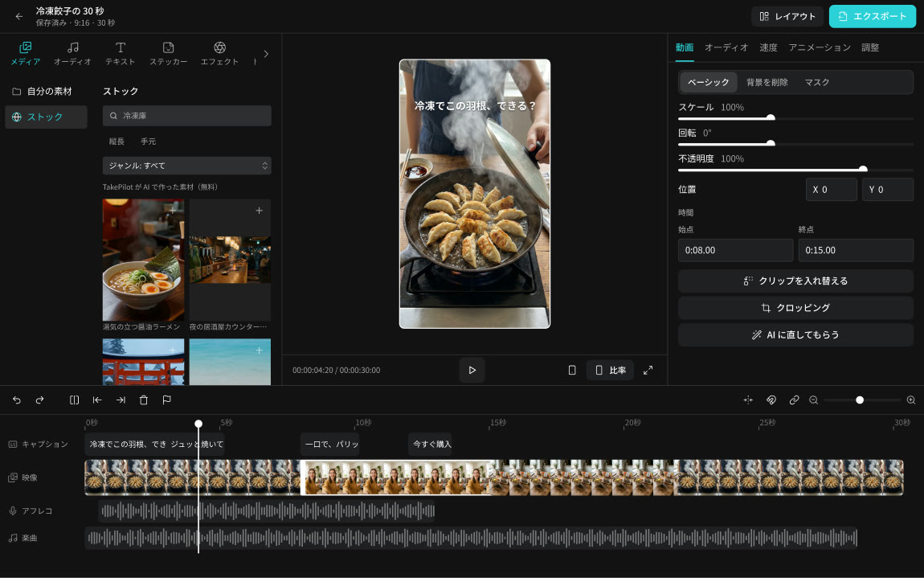Click the アフレコ microphone track icon
Image resolution: width=924 pixels, height=578 pixels.
(13, 510)
